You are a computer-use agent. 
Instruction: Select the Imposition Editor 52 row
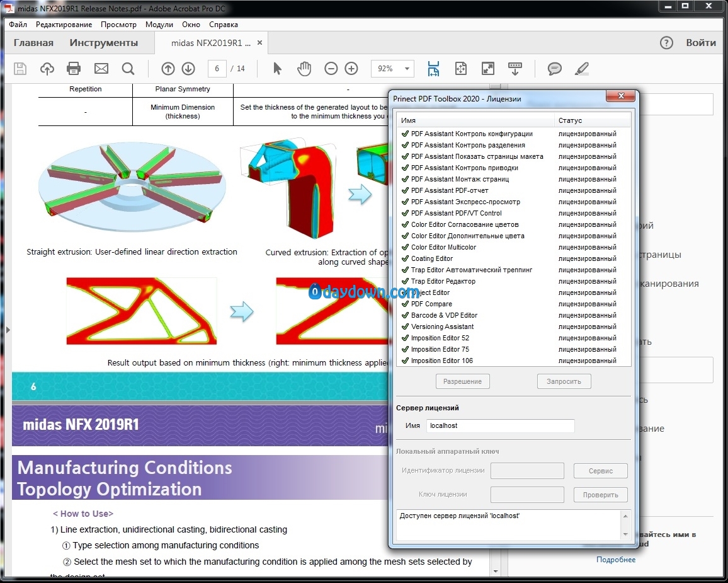click(513, 338)
